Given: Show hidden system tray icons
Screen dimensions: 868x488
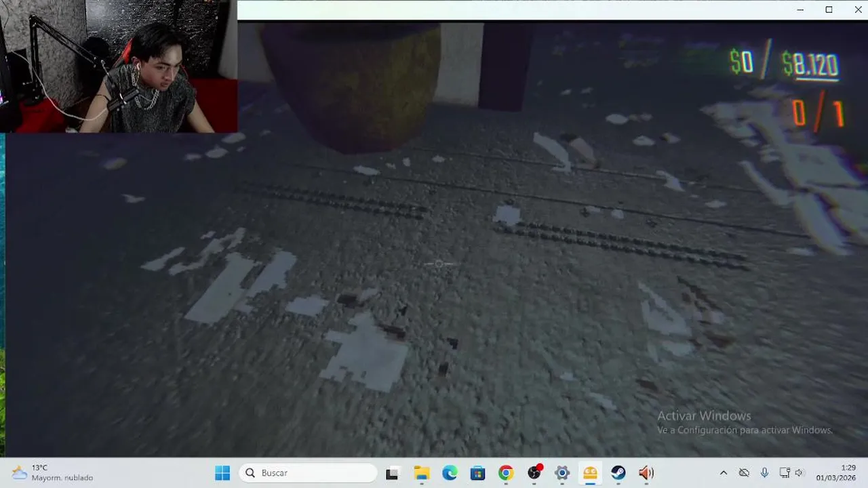Looking at the screenshot, I should pyautogui.click(x=724, y=473).
